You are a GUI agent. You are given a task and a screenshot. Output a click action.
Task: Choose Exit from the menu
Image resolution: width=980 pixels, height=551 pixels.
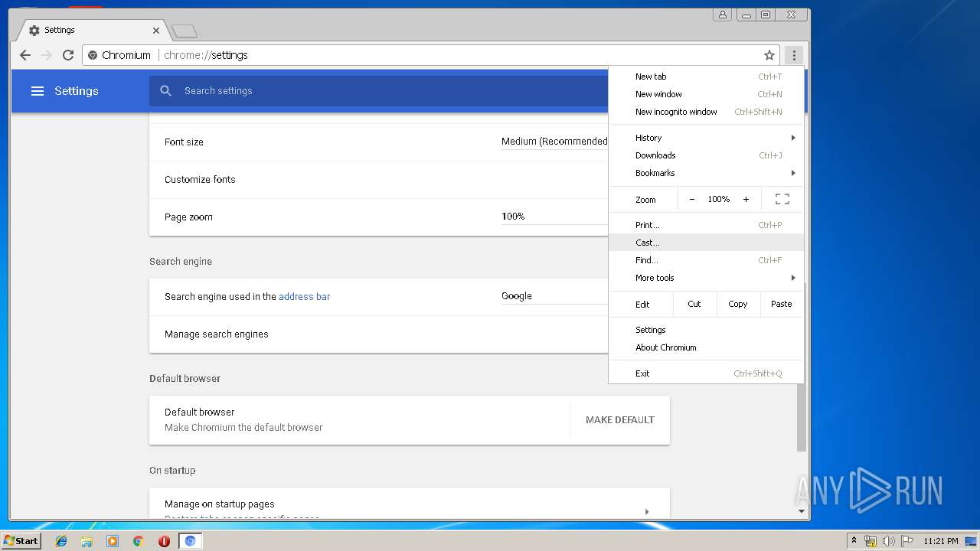(x=706, y=373)
